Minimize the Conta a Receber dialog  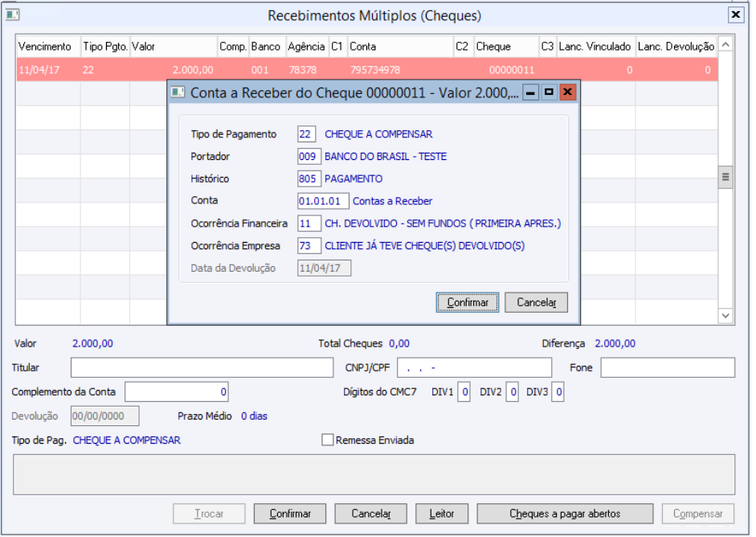click(x=530, y=92)
